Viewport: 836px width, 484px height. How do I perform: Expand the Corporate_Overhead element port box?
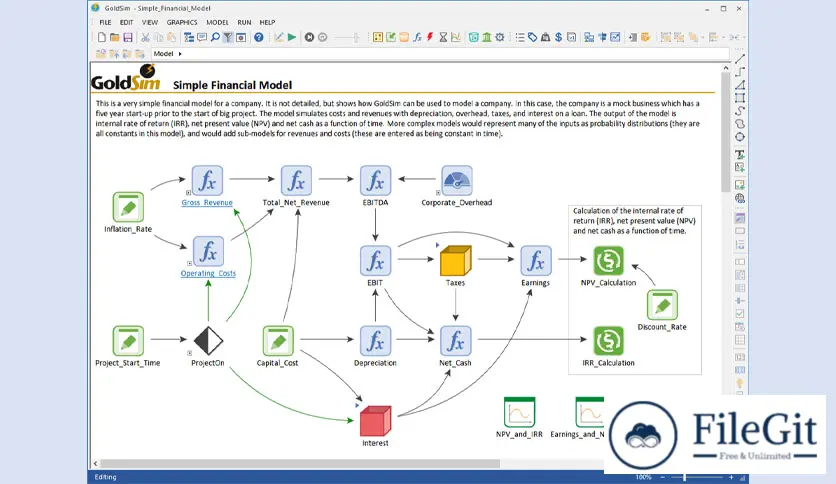438,192
